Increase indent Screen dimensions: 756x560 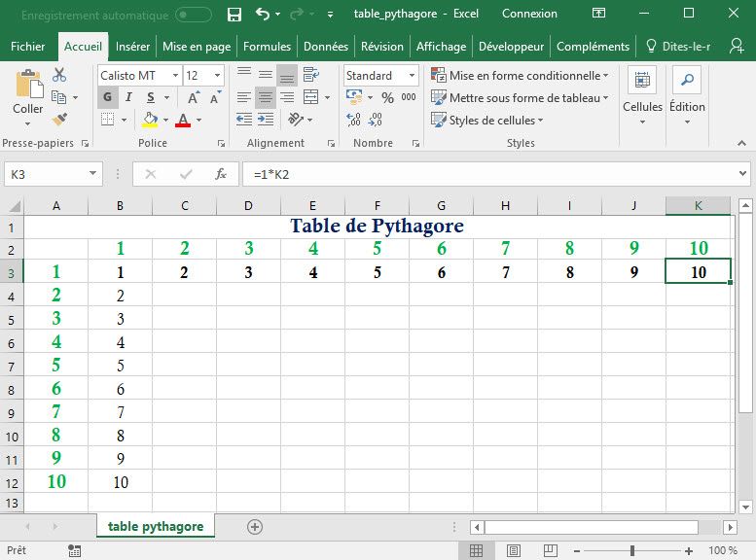(x=266, y=119)
